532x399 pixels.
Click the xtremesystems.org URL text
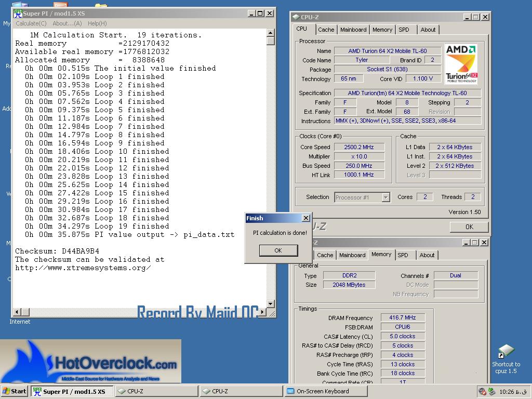[x=83, y=268]
